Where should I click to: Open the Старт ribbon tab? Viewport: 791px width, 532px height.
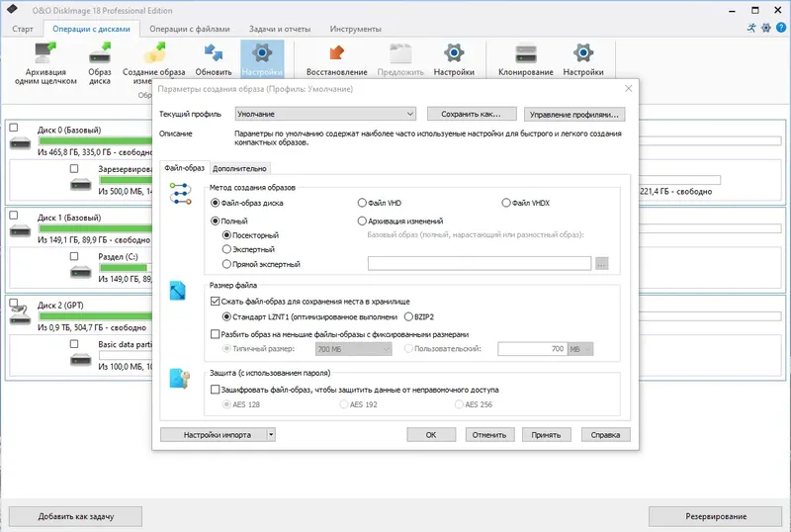point(23,29)
